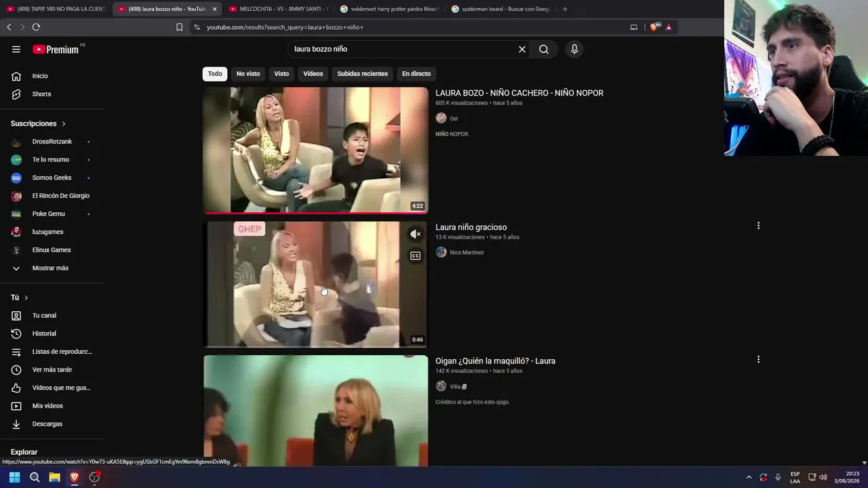
Task: Select the Subidas recientes filter chip
Action: coord(363,74)
